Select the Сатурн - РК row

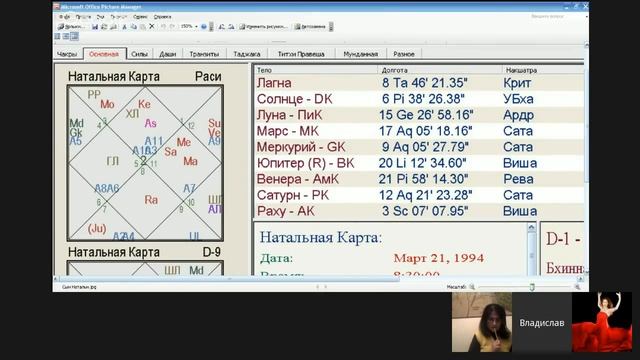click(419, 195)
